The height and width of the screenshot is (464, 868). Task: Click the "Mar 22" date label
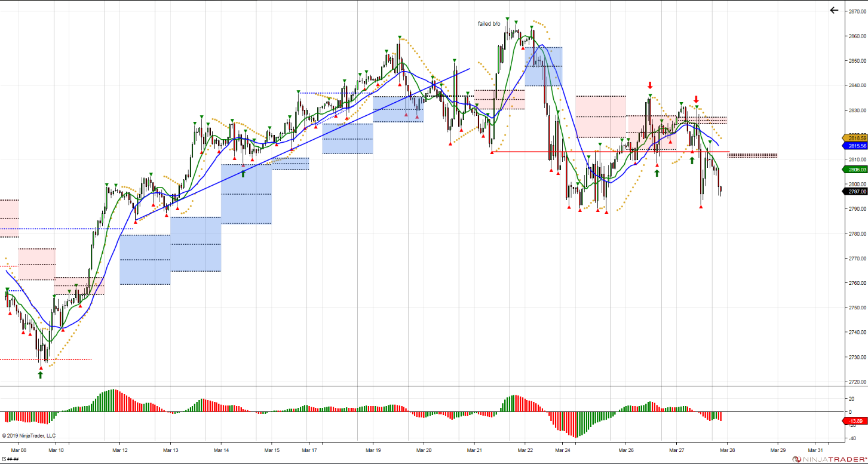pyautogui.click(x=525, y=450)
